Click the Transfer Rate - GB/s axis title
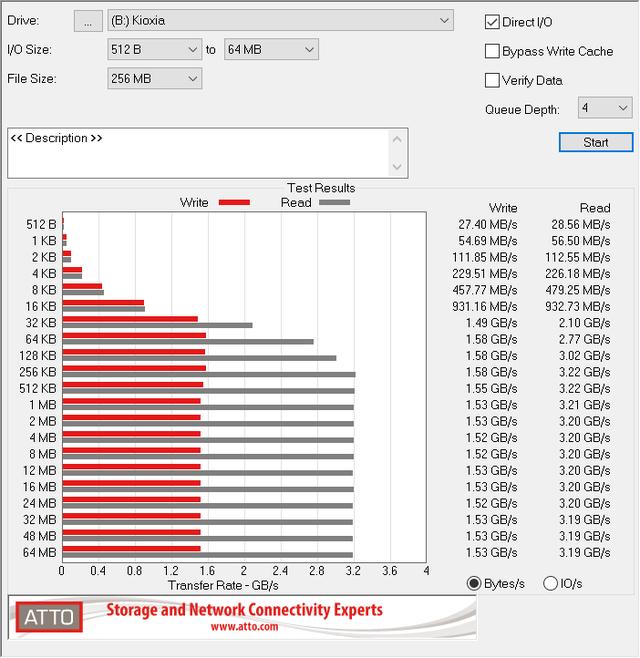The height and width of the screenshot is (658, 640). (x=223, y=585)
